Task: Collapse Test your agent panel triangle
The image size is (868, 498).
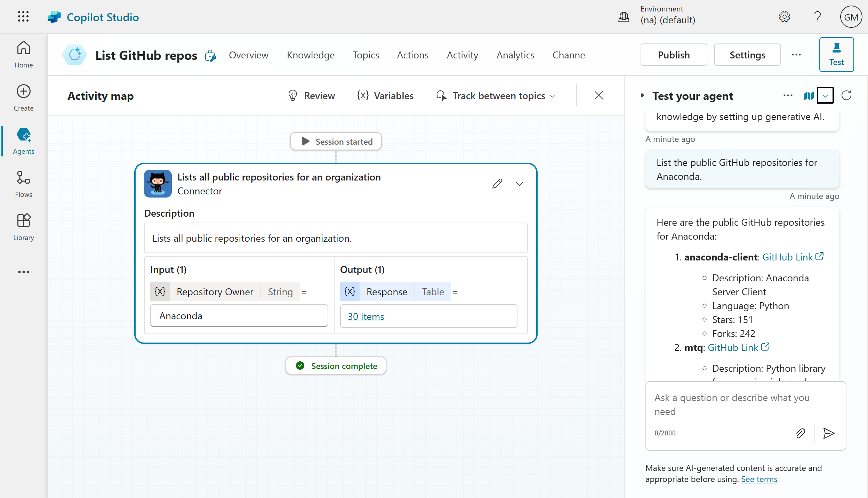Action: coord(642,95)
